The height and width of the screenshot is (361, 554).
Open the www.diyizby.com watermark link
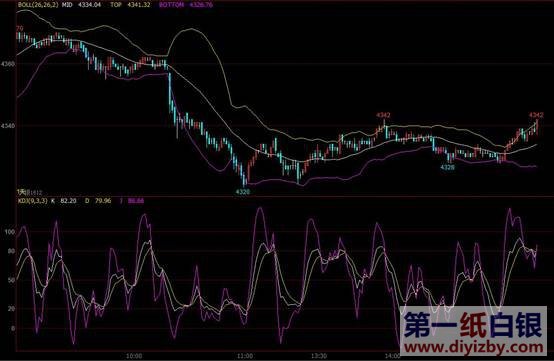473,348
